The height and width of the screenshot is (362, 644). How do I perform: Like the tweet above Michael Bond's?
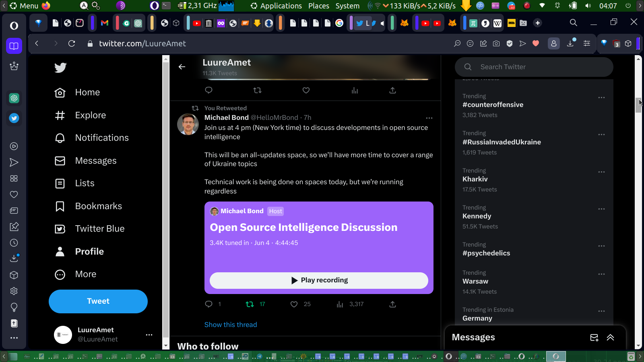click(x=306, y=90)
